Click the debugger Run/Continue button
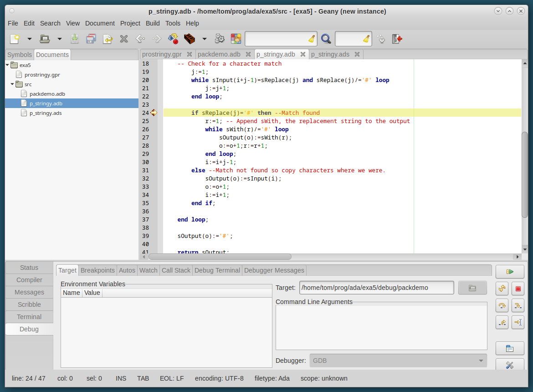This screenshot has width=533, height=392. [x=510, y=272]
